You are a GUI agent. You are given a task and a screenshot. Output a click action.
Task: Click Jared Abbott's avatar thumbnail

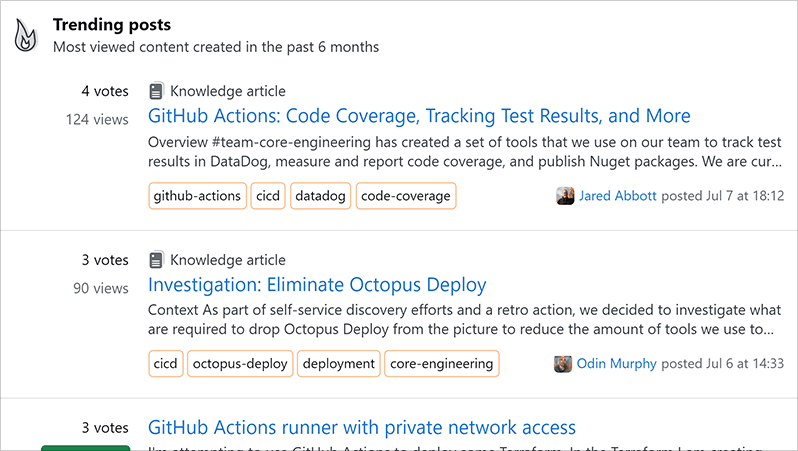565,196
